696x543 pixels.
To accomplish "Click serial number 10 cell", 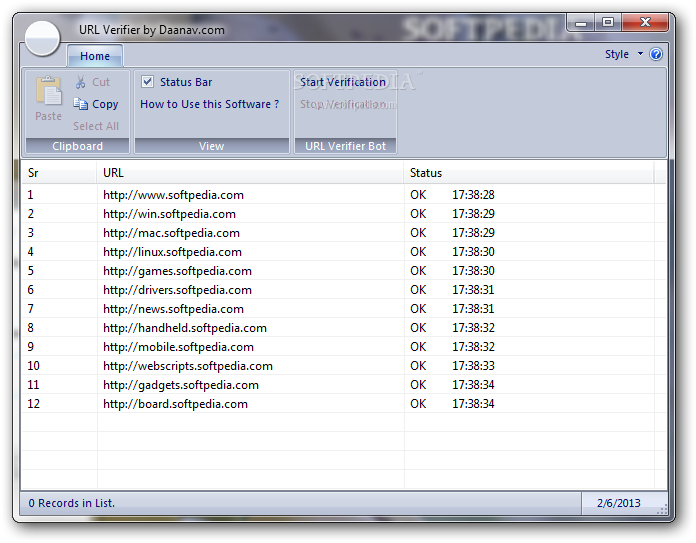I will [34, 366].
